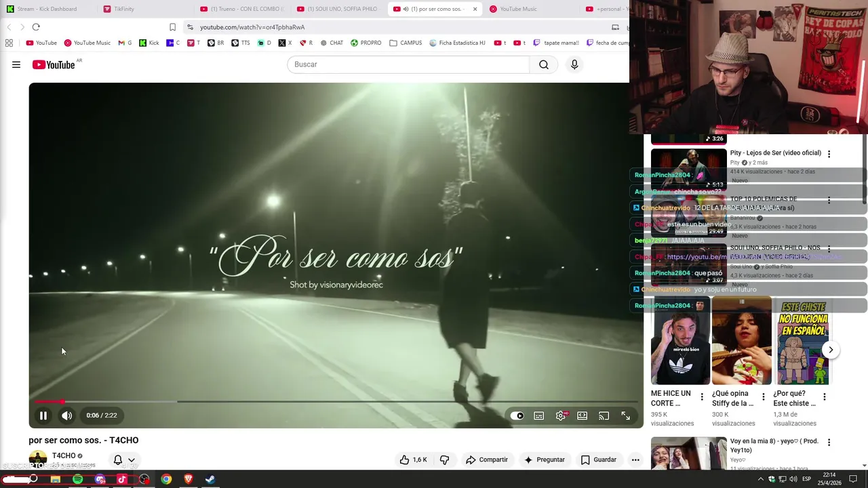This screenshot has width=868, height=488.
Task: Open options for 'Pity - Lejos de Ser' video
Action: point(829,154)
